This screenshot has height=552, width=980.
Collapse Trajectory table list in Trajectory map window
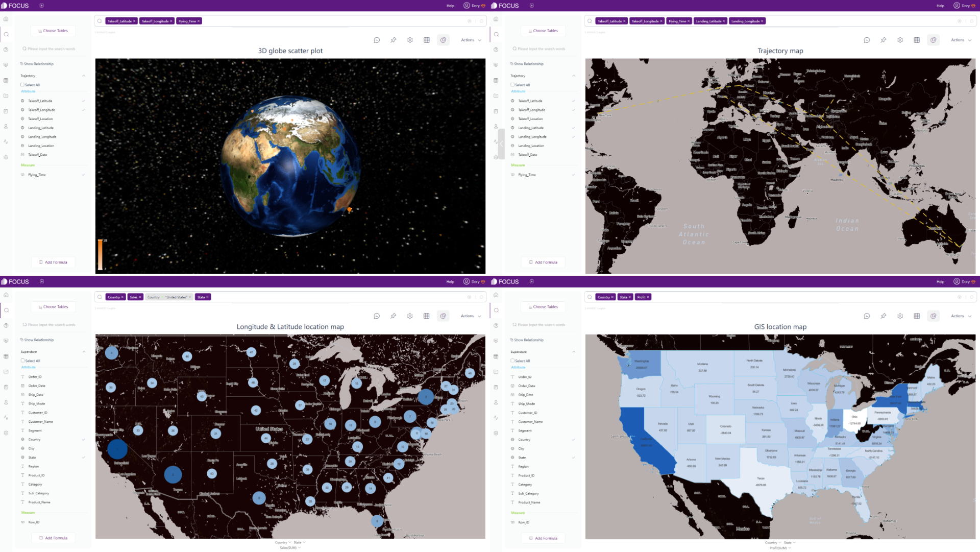pyautogui.click(x=574, y=76)
